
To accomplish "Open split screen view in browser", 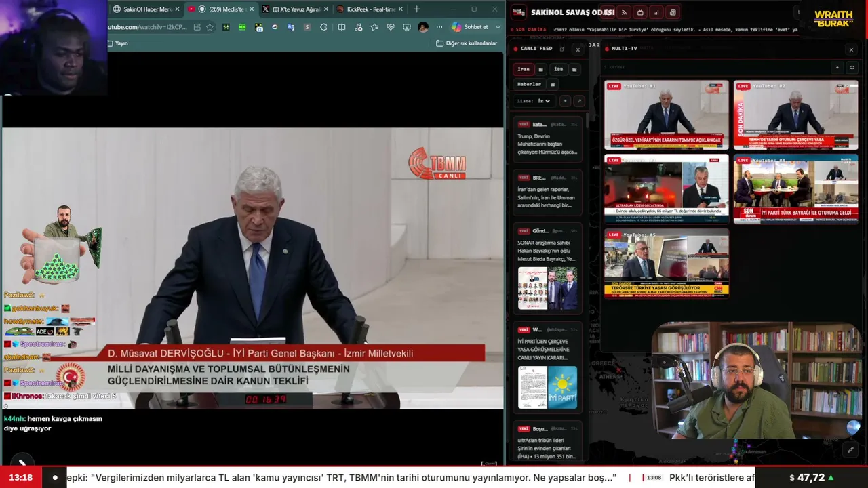I will click(x=342, y=27).
